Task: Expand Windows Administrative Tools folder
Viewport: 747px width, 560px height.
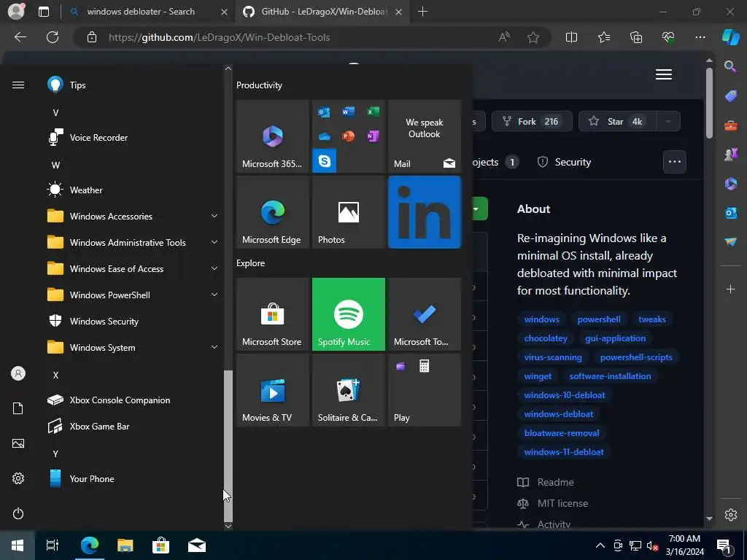Action: tap(133, 242)
